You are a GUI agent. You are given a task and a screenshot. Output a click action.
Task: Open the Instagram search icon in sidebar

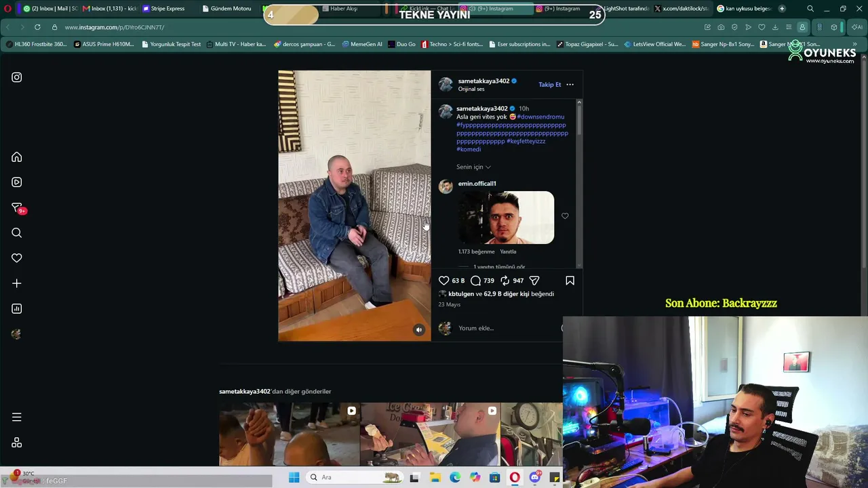coord(17,233)
